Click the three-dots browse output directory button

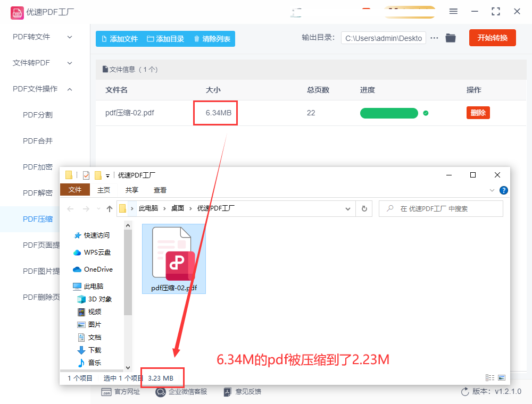click(434, 38)
